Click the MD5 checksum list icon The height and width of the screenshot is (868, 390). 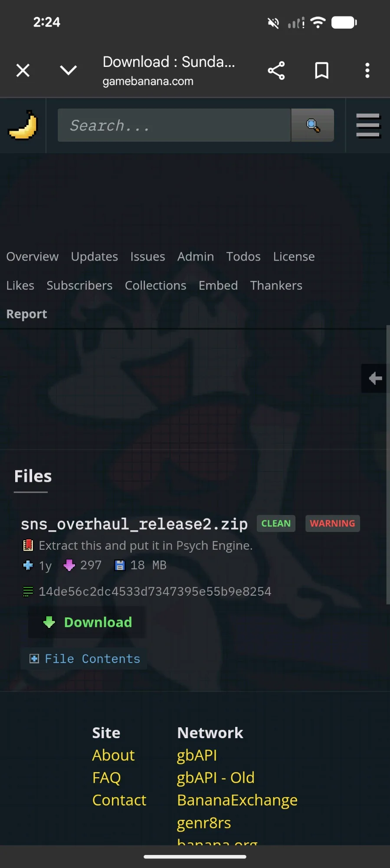pos(28,591)
